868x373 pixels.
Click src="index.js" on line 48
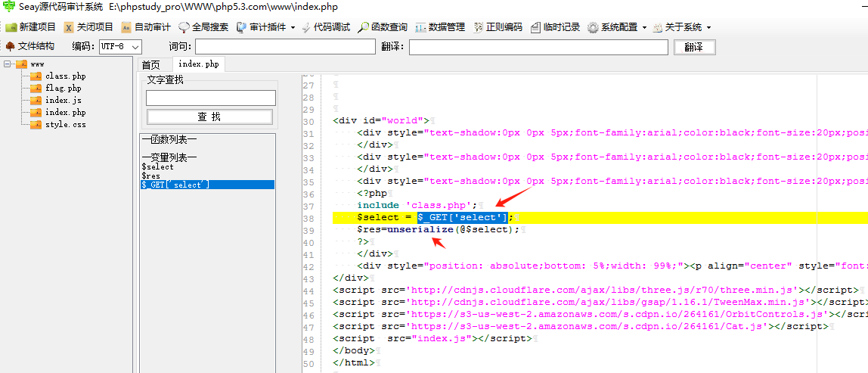(x=431, y=339)
